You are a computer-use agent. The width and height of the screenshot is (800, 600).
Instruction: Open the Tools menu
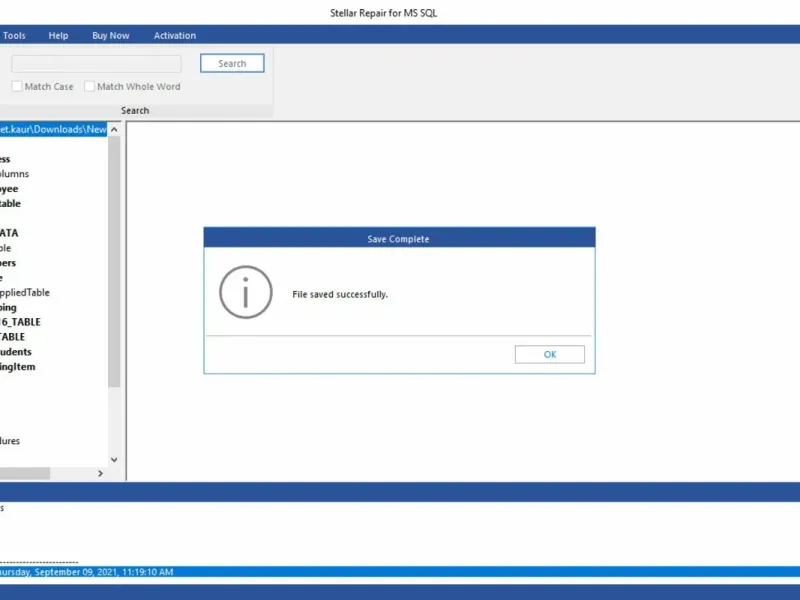click(x=14, y=36)
